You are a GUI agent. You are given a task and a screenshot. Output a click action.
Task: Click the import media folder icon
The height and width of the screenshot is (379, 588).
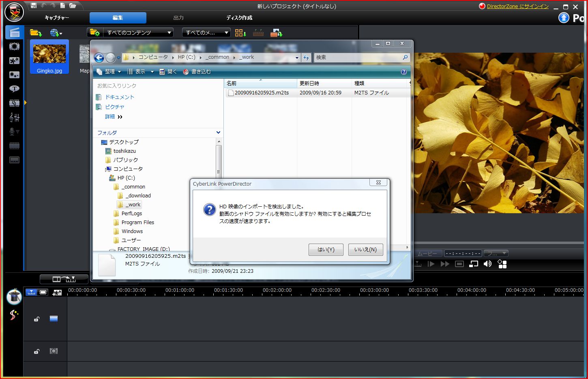point(36,33)
